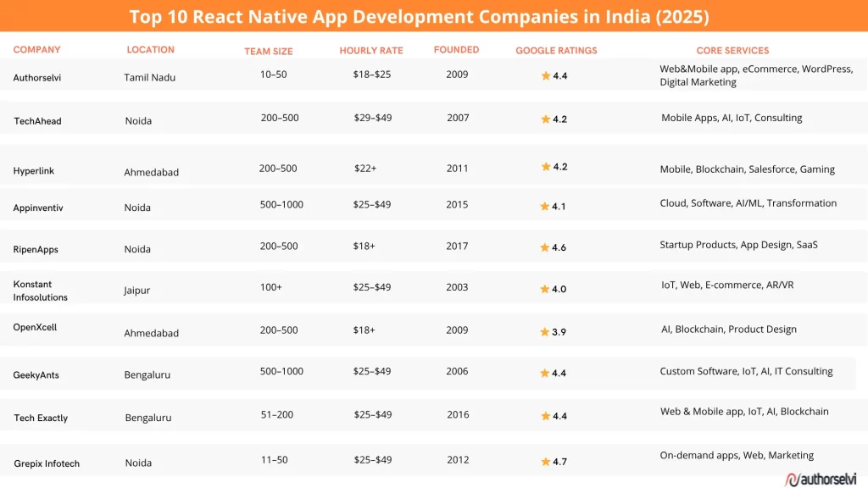Image resolution: width=868 pixels, height=488 pixels.
Task: Click the GOOGLE RATINGS column header
Action: click(x=556, y=49)
